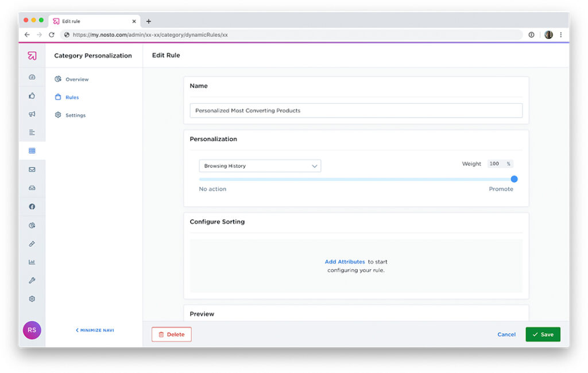Click the Browsing History dropdown chevron
This screenshot has width=588, height=373.
[x=314, y=166]
